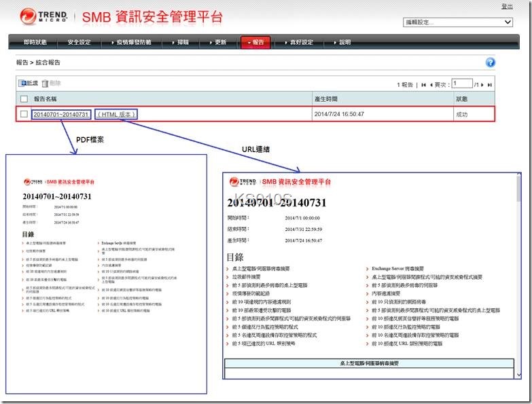Expand the 報告 menu

pyautogui.click(x=255, y=42)
